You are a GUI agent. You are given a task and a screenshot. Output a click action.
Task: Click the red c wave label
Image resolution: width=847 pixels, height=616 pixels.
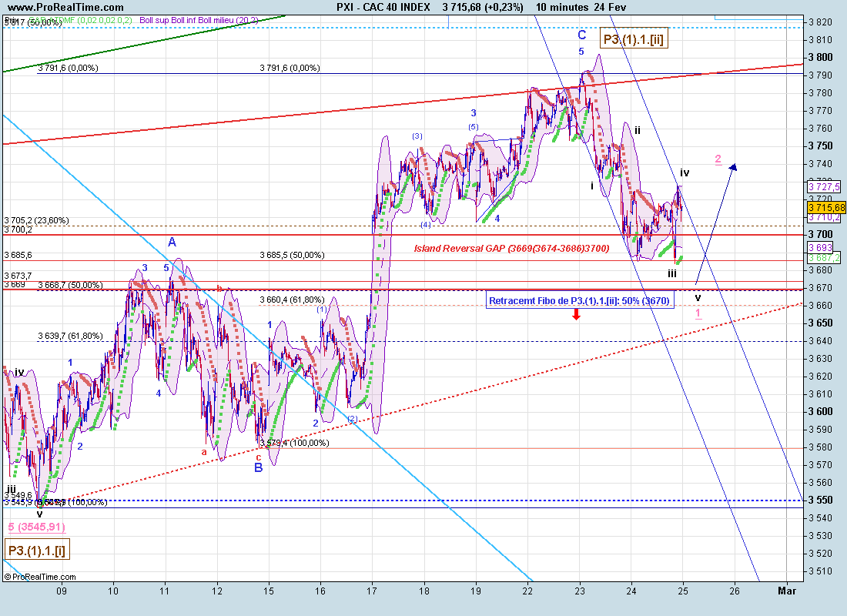[258, 457]
